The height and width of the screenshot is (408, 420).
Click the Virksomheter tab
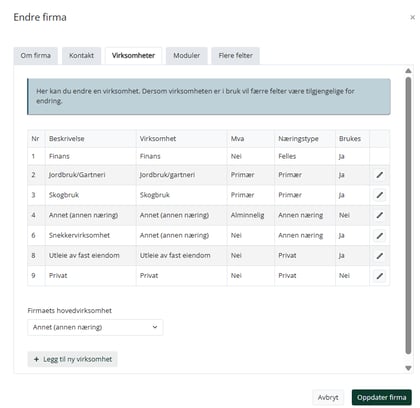pyautogui.click(x=133, y=56)
